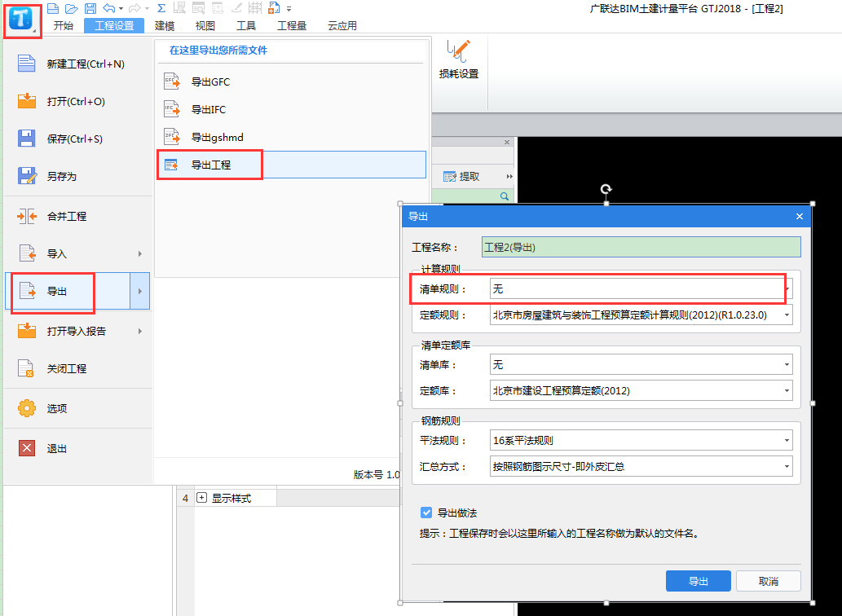Close the 导出 dialog with X
The width and height of the screenshot is (842, 616).
[x=799, y=216]
